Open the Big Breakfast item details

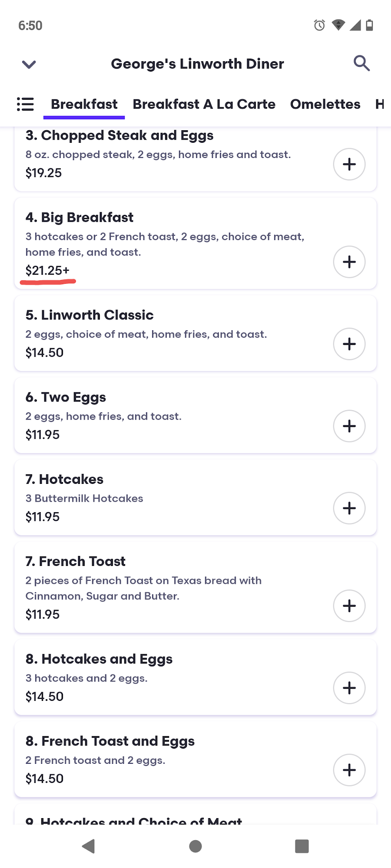pyautogui.click(x=80, y=217)
